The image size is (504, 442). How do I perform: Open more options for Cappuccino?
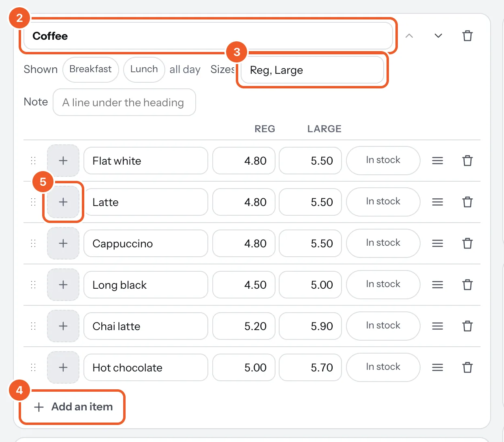coord(438,243)
